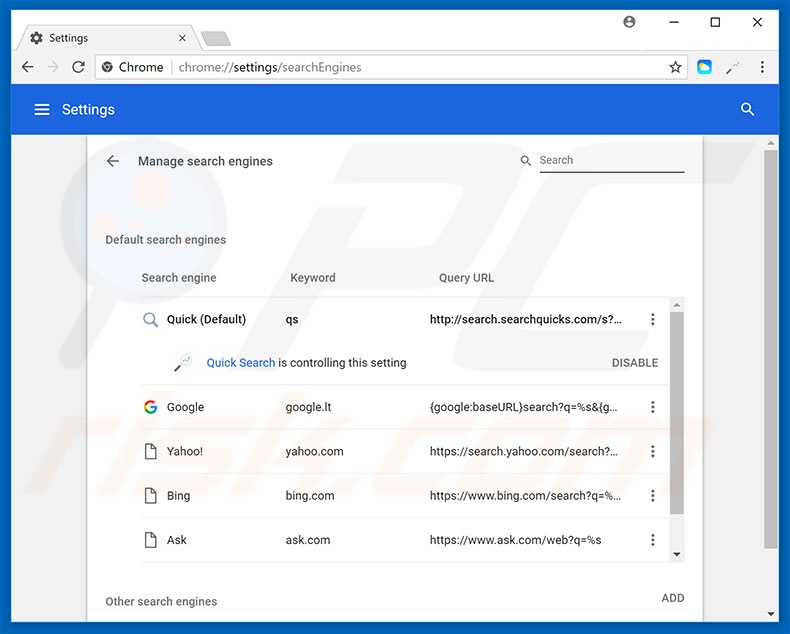The width and height of the screenshot is (790, 634).
Task: Open the Quick Search extension icon in toolbar
Action: (733, 67)
